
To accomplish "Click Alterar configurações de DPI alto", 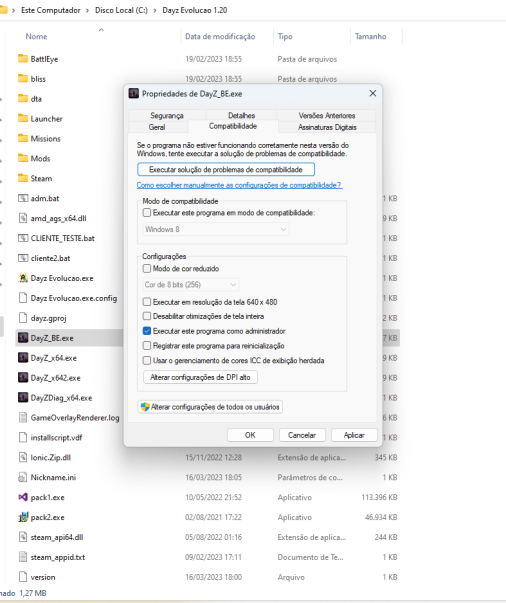I will tap(200, 377).
